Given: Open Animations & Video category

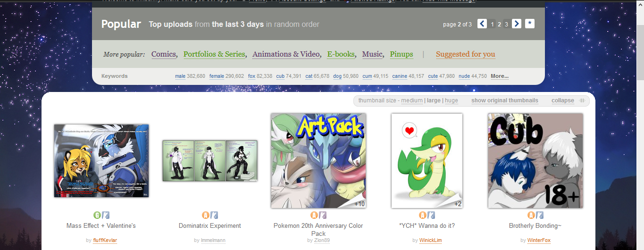Looking at the screenshot, I should (x=286, y=54).
